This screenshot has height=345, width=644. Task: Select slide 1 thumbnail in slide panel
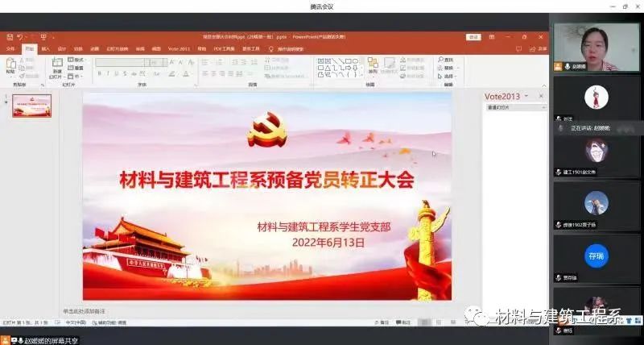pos(31,106)
